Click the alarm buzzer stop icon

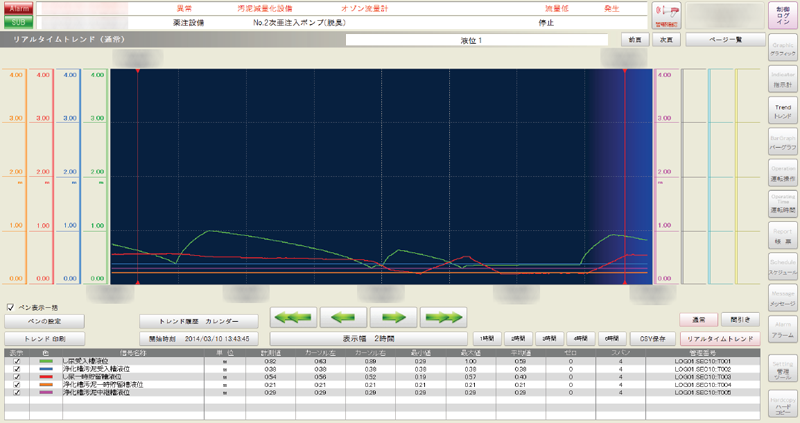667,15
